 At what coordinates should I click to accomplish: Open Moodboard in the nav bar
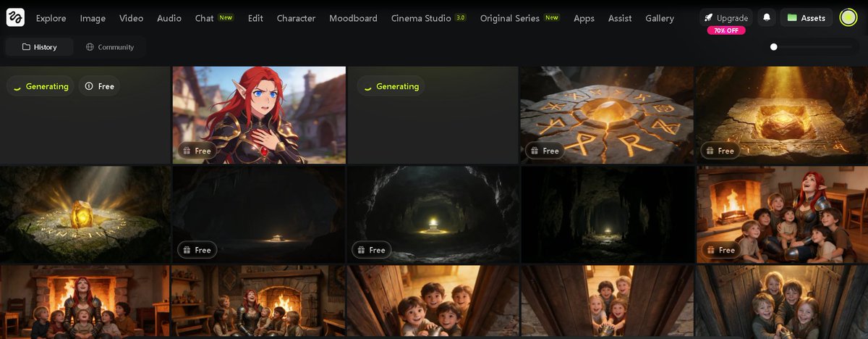[353, 18]
